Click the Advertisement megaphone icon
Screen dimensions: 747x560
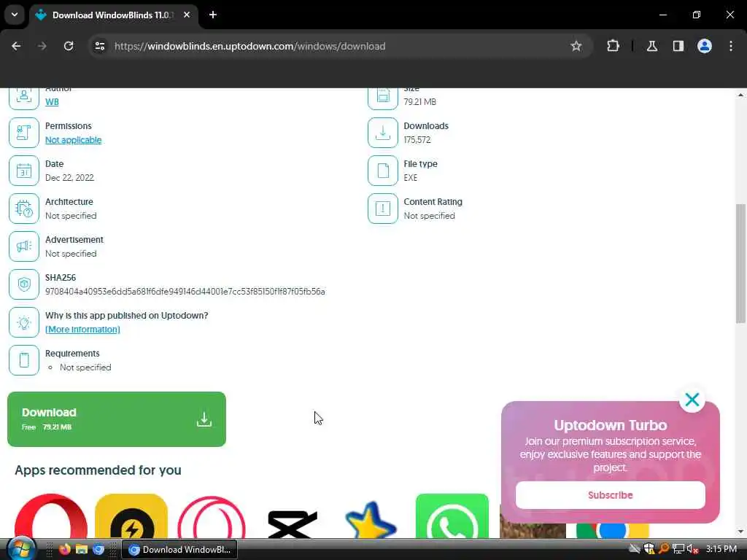24,246
